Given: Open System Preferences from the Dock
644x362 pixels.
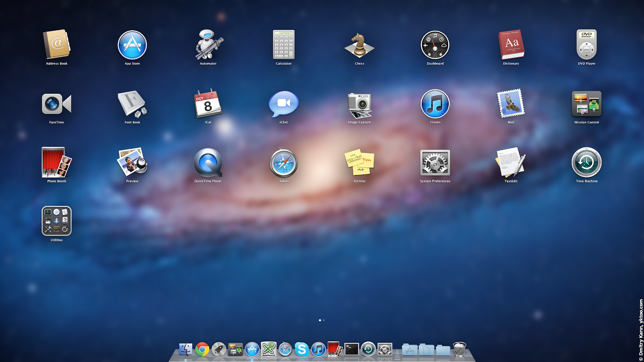Looking at the screenshot, I should pos(385,350).
